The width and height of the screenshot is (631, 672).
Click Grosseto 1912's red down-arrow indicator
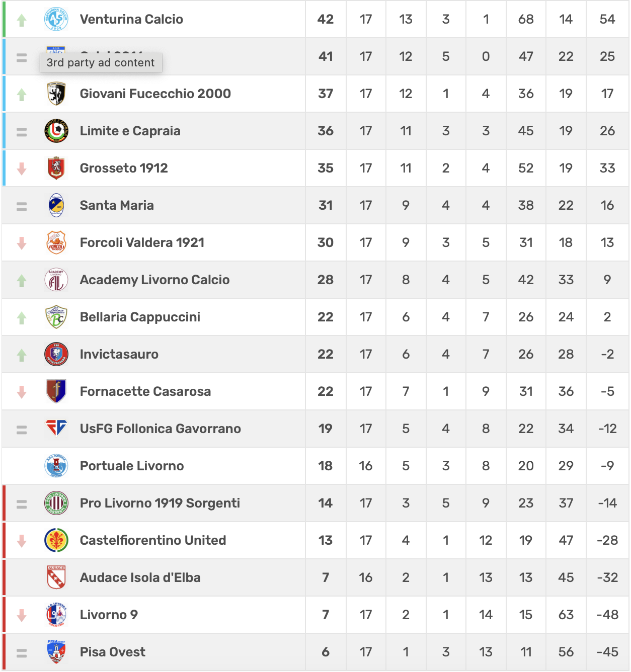(22, 169)
